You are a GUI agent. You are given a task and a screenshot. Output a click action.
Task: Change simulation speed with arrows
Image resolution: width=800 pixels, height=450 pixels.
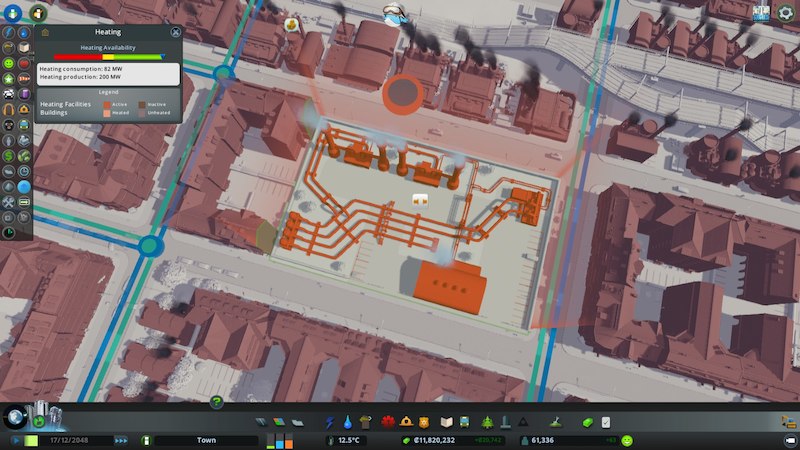pyautogui.click(x=121, y=440)
